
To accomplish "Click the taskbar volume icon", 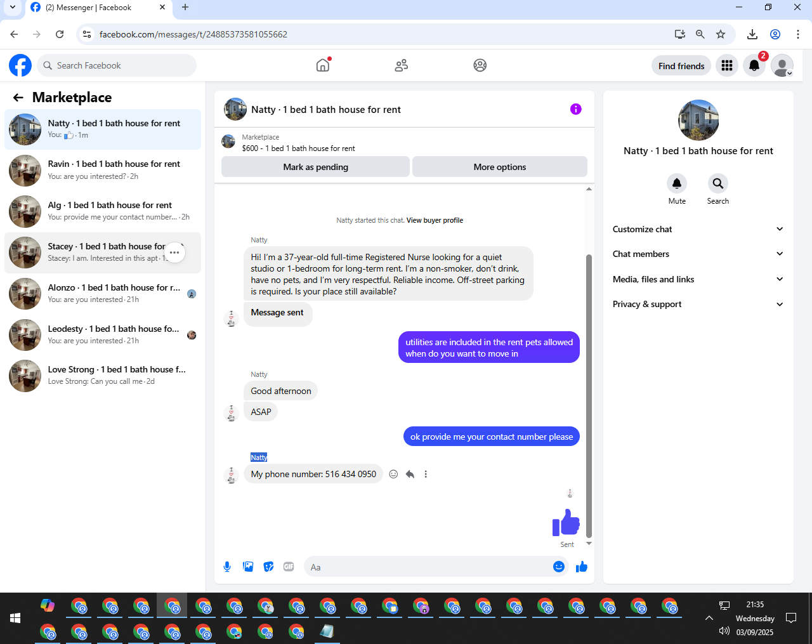I will [x=724, y=631].
